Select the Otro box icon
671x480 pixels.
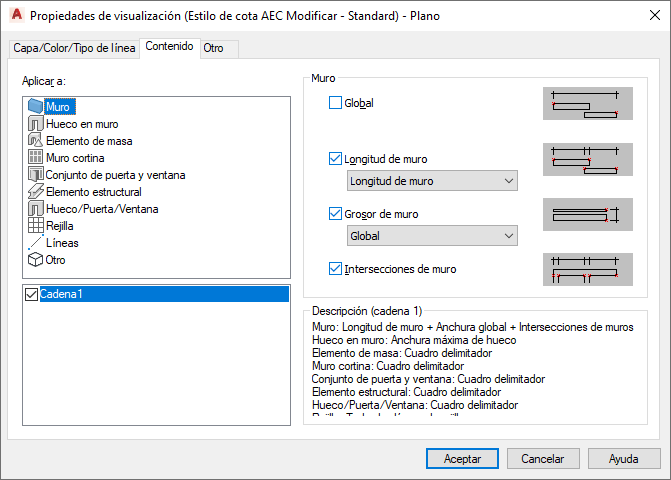pyautogui.click(x=36, y=260)
